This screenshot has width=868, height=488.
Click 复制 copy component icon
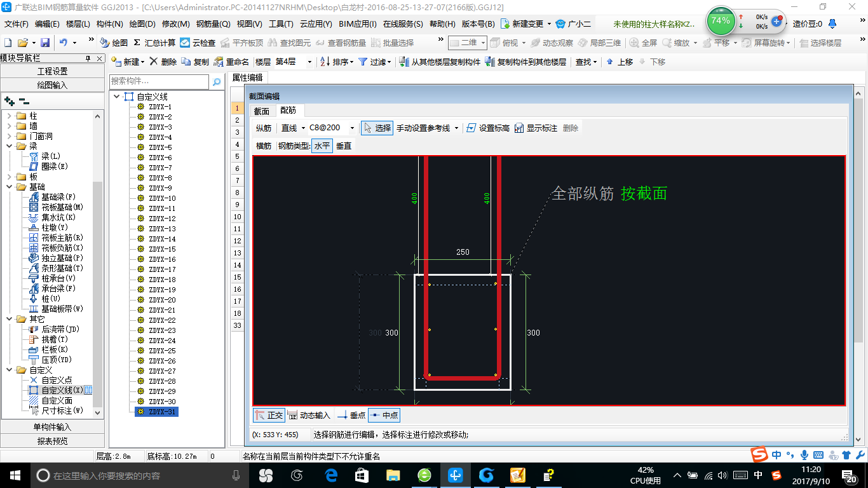(195, 62)
